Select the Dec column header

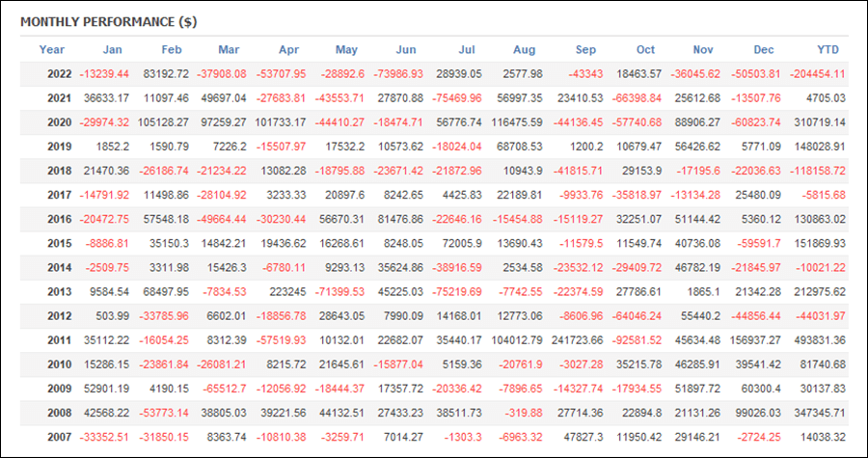(x=764, y=50)
